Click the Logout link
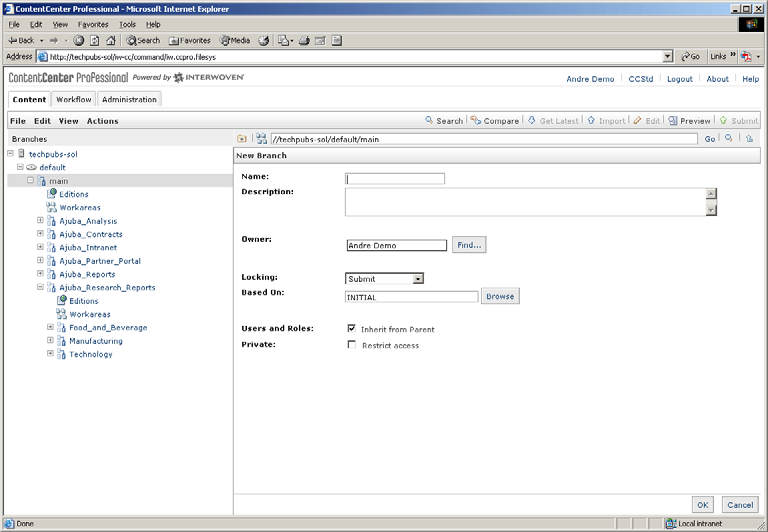The height and width of the screenshot is (532, 768). (x=680, y=79)
